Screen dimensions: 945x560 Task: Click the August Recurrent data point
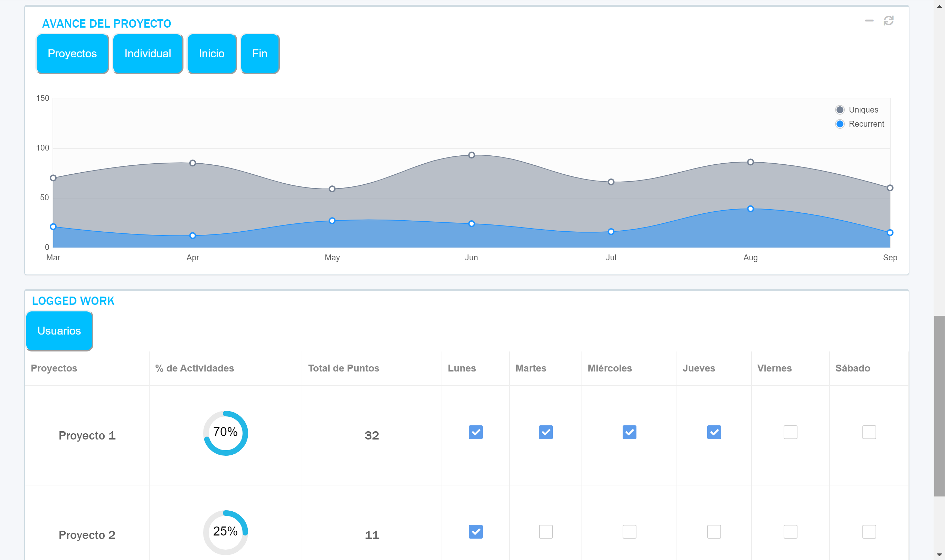coord(750,209)
